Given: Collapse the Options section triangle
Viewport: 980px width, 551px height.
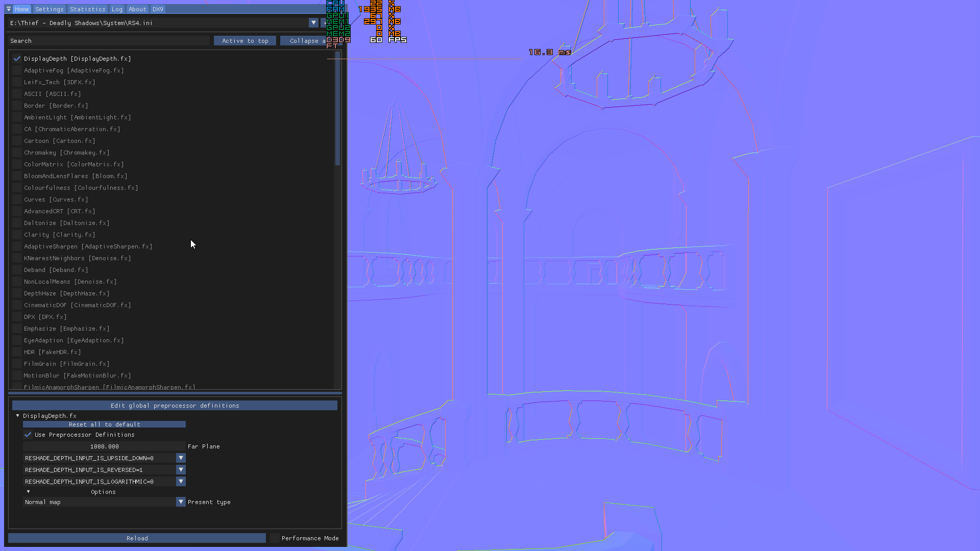Looking at the screenshot, I should click(x=29, y=492).
